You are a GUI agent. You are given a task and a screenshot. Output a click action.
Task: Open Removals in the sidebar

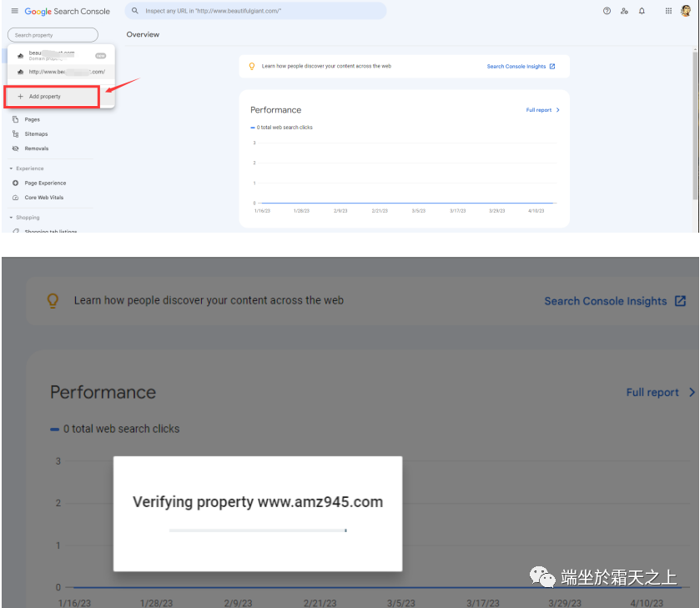pos(36,148)
